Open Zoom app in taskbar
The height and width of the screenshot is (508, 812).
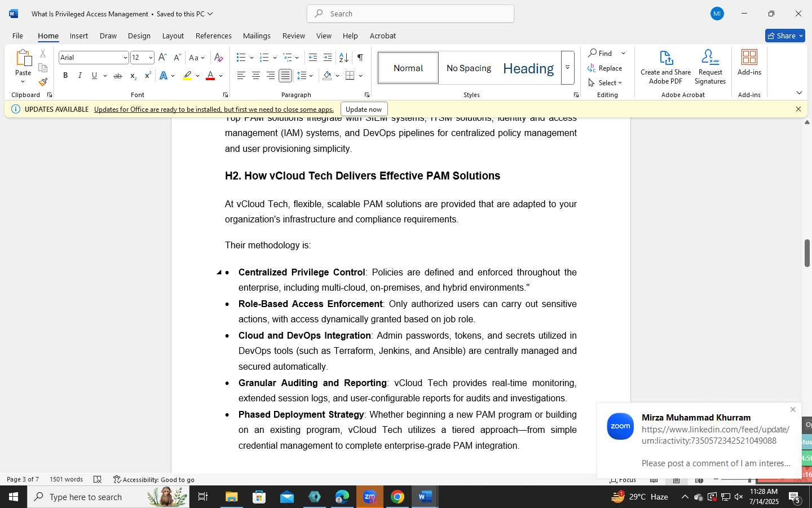(x=369, y=497)
